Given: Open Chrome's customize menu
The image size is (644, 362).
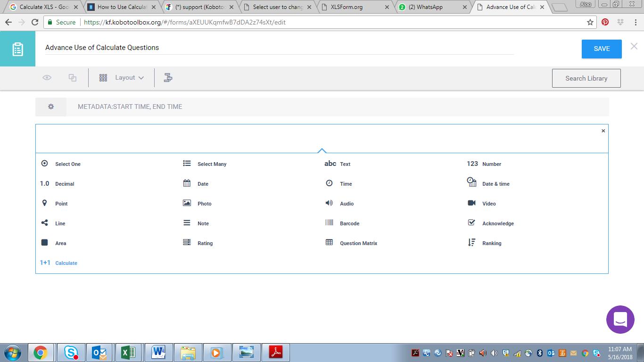Looking at the screenshot, I should click(636, 22).
